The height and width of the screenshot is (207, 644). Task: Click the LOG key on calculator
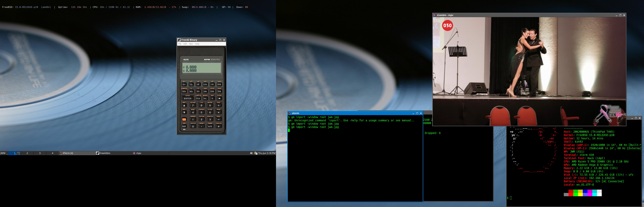click(205, 85)
